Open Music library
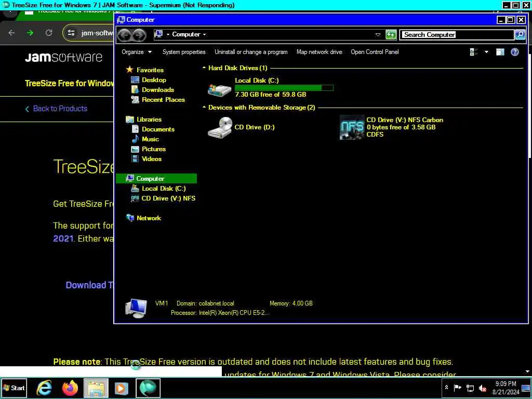 coord(150,139)
